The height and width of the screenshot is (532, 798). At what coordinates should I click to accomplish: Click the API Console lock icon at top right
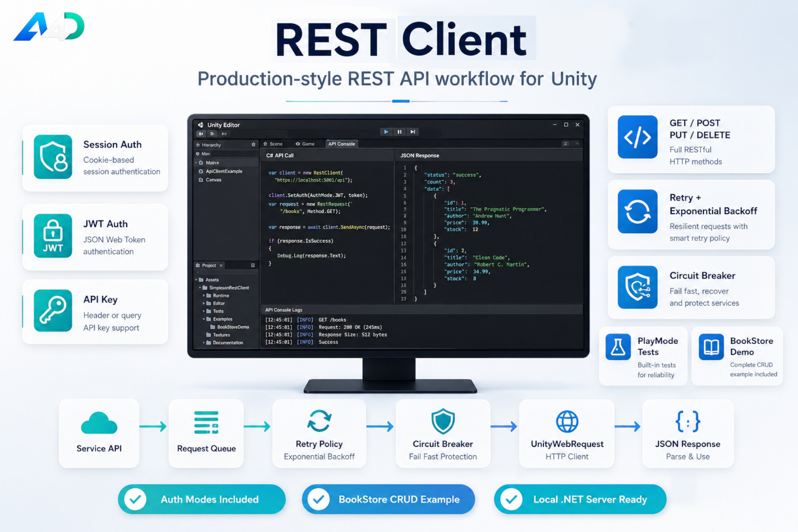pyautogui.click(x=566, y=144)
